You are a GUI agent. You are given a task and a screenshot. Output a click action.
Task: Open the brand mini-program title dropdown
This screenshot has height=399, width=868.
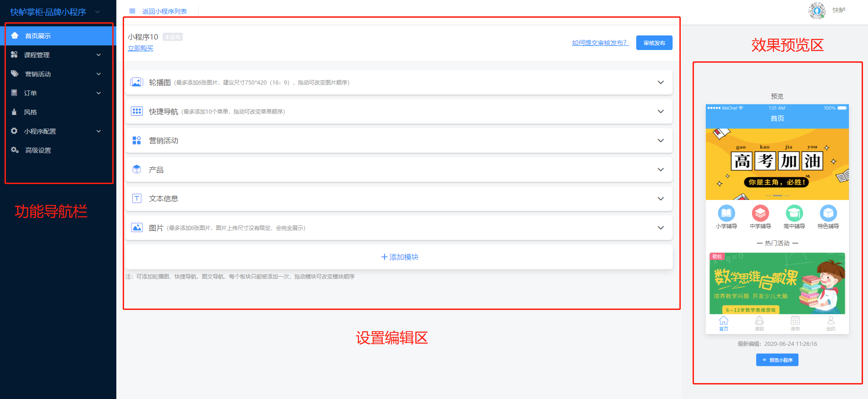pyautogui.click(x=97, y=12)
